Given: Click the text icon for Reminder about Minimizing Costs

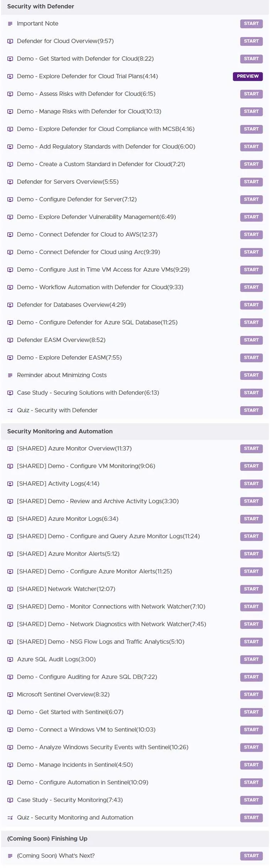Looking at the screenshot, I should [x=10, y=375].
